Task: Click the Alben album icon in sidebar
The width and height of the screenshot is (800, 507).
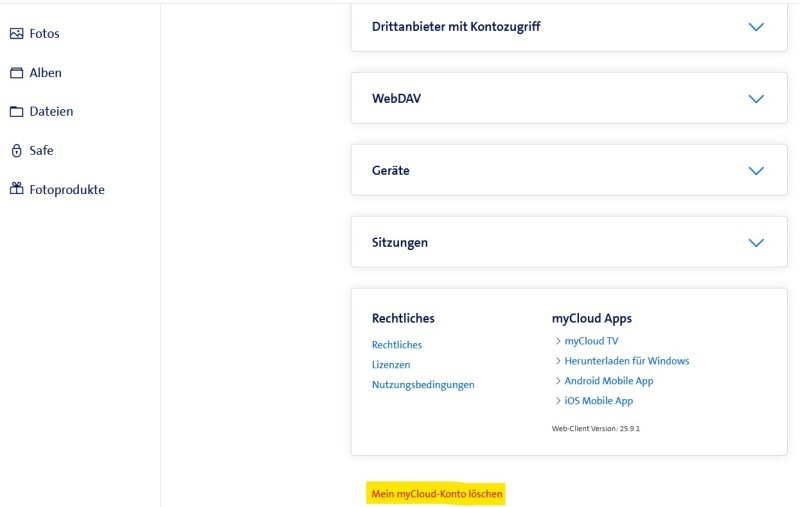Action: pos(16,73)
